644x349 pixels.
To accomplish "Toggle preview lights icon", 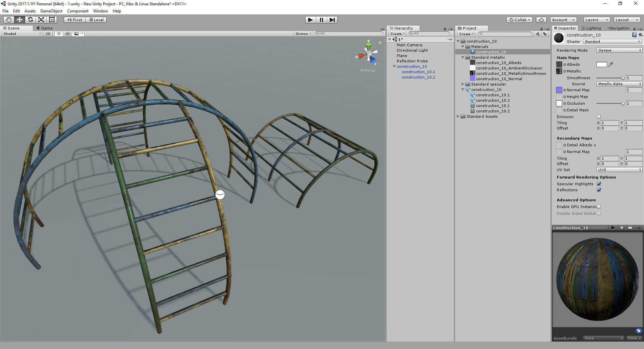I will [x=630, y=228].
